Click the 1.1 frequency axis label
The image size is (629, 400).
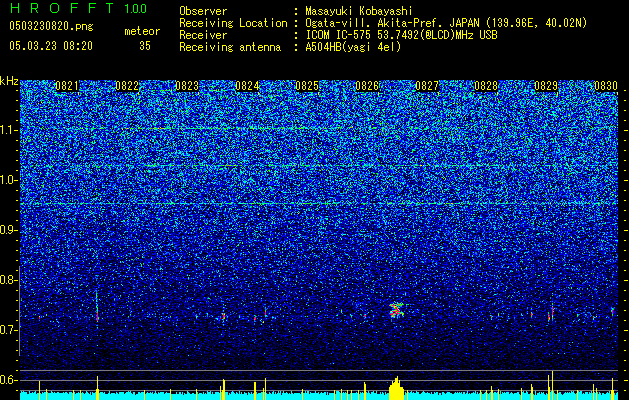tap(8, 130)
